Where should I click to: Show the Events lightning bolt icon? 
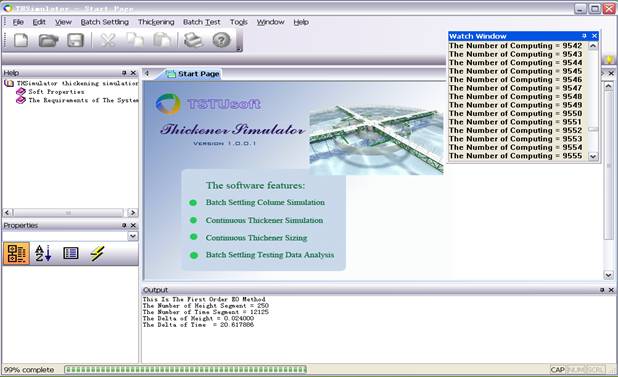97,253
